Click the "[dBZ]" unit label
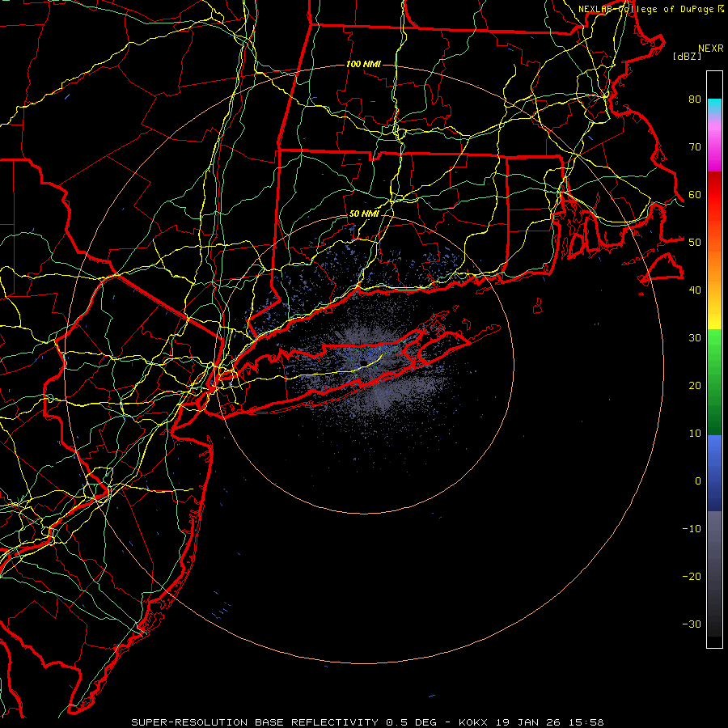This screenshot has width=728, height=728. [x=687, y=57]
